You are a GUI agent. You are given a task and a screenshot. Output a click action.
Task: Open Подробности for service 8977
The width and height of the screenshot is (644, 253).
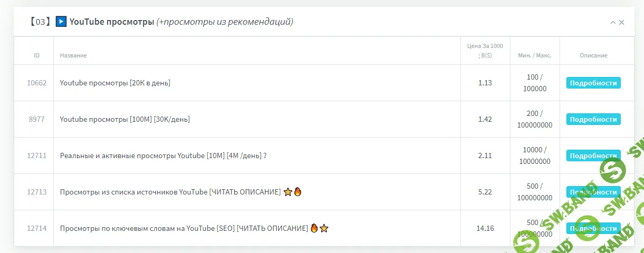pos(593,119)
